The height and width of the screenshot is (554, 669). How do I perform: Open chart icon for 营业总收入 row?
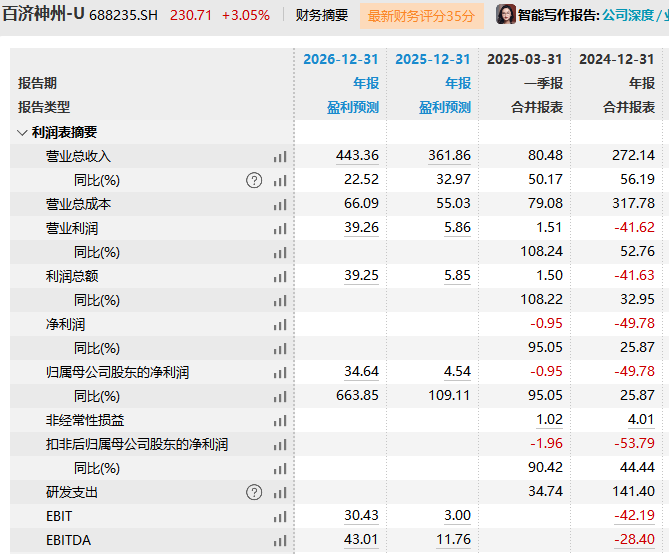pyautogui.click(x=280, y=157)
